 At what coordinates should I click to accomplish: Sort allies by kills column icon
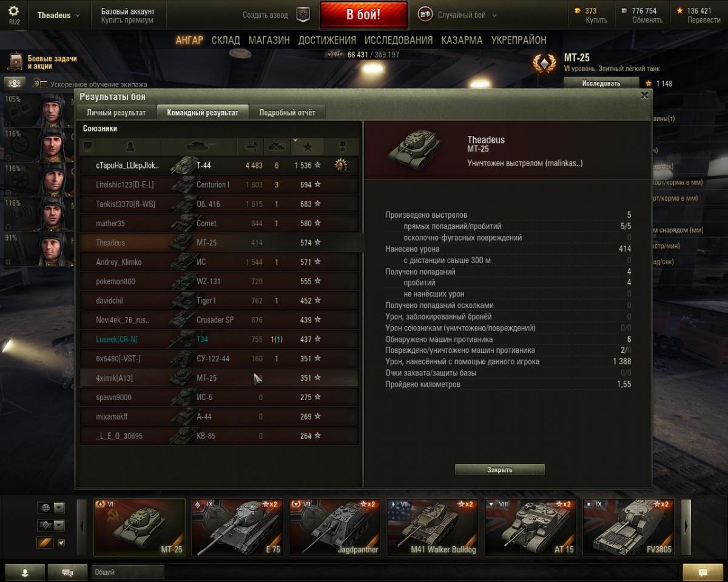coord(277,147)
